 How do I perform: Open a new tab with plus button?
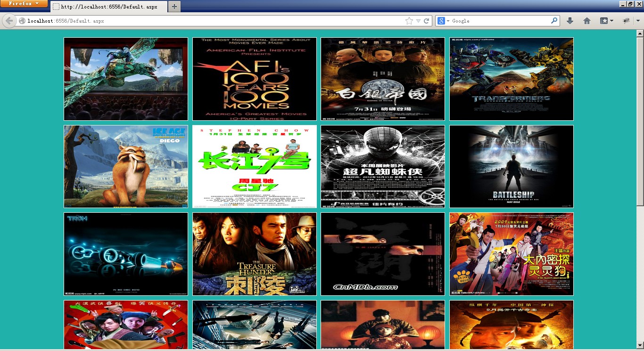174,7
